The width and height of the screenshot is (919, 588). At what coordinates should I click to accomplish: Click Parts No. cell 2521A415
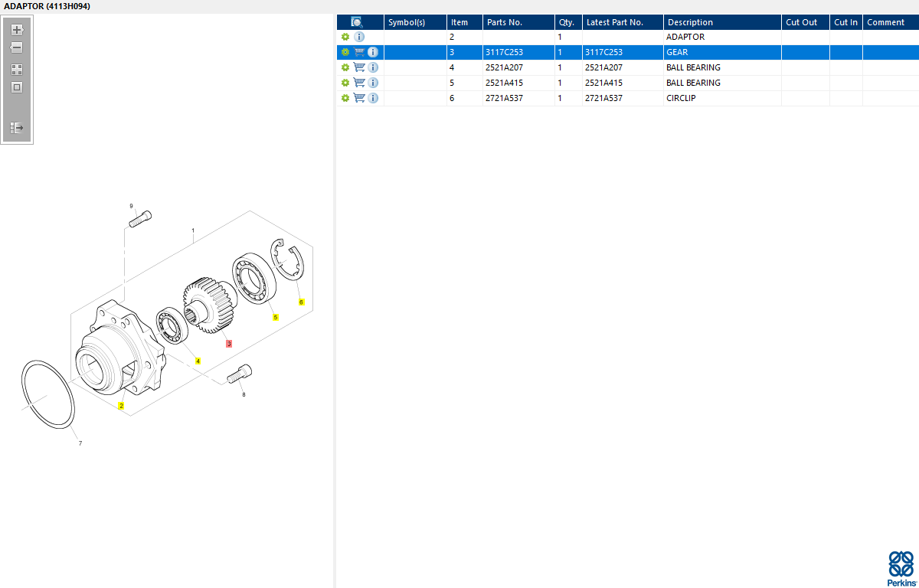point(518,83)
